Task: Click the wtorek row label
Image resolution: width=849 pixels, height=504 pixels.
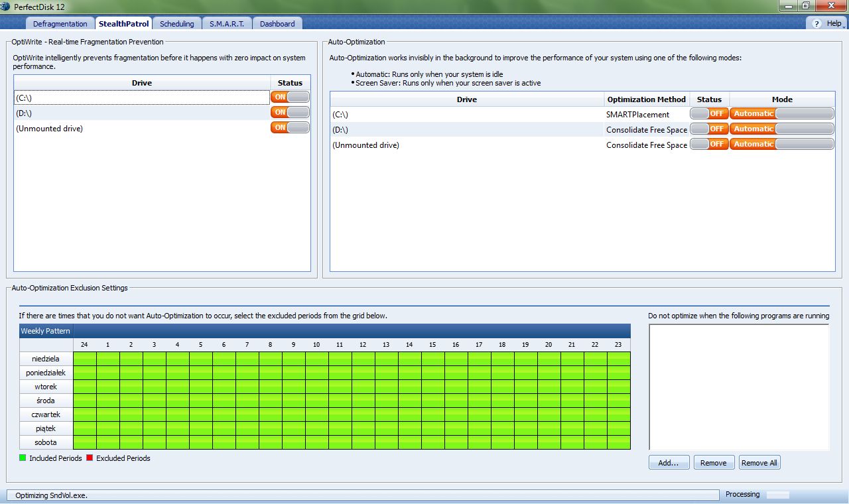Action: 46,387
